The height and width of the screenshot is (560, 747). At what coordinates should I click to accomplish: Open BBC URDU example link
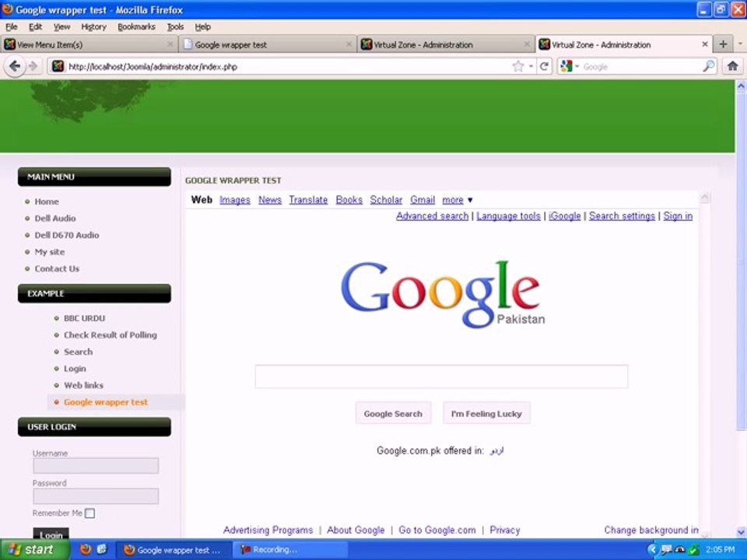84,318
